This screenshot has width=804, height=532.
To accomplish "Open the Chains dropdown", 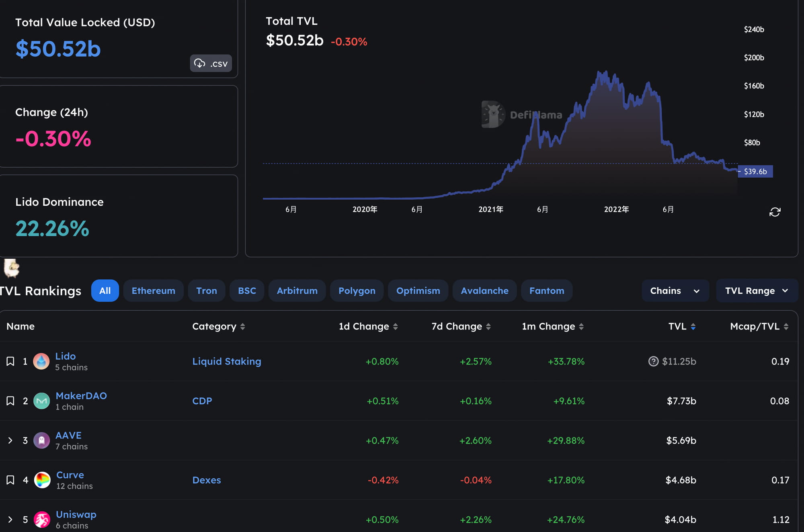I will tap(675, 291).
